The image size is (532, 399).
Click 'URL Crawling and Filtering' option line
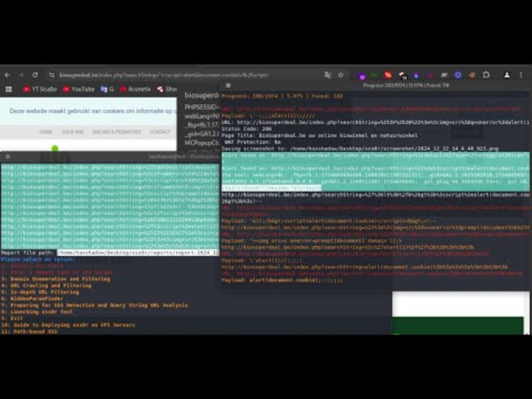pos(46,286)
